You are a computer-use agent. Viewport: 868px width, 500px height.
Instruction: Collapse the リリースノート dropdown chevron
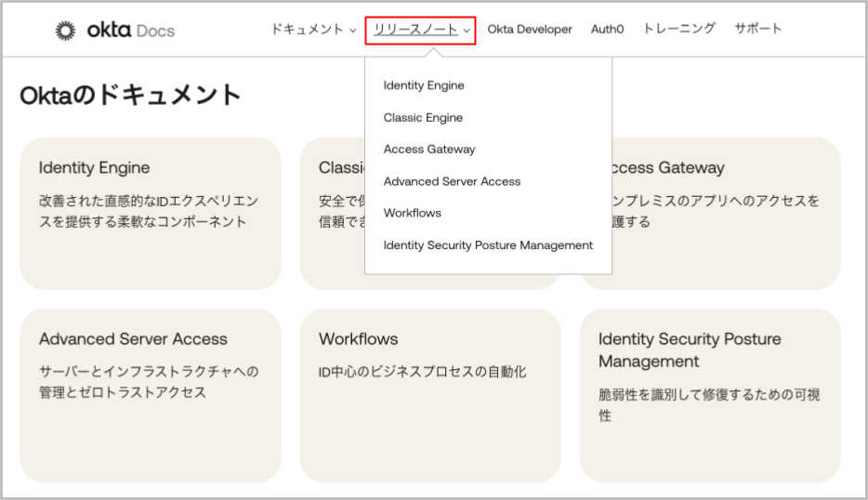(467, 31)
